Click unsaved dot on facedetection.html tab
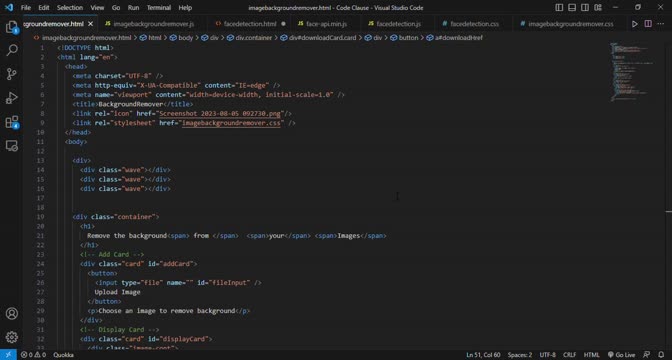This screenshot has width=672, height=360. coord(283,24)
